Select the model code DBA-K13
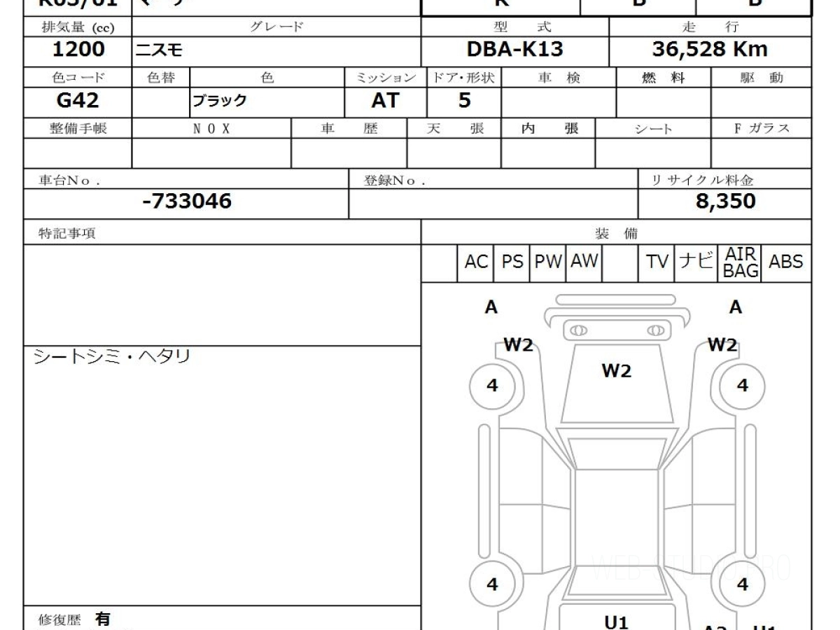 pos(514,50)
